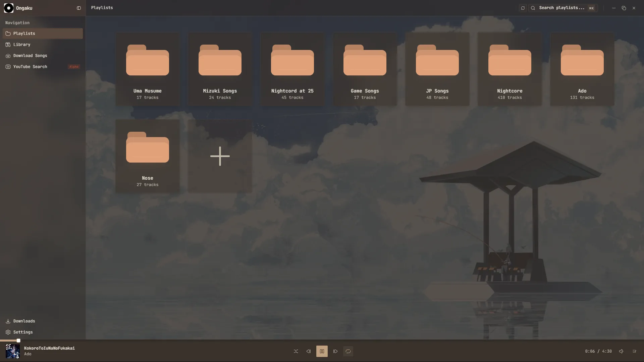644x362 pixels.
Task: Mute the volume speaker icon
Action: point(621,351)
